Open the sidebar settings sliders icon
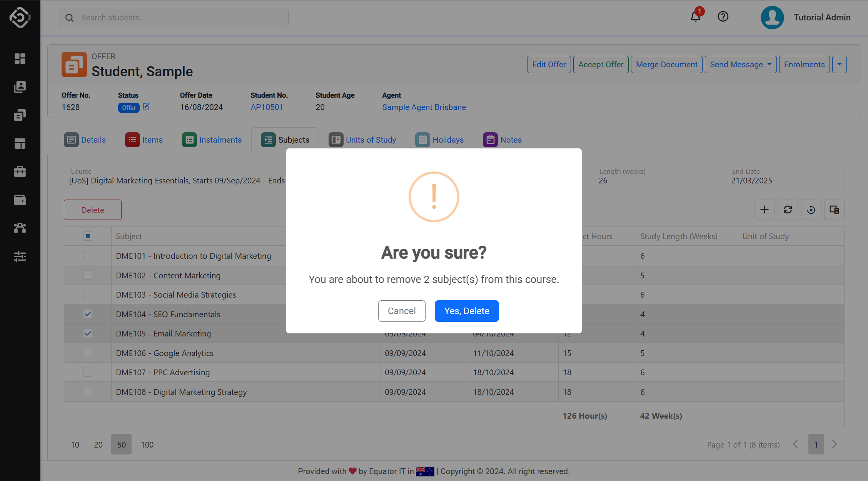 pyautogui.click(x=20, y=256)
